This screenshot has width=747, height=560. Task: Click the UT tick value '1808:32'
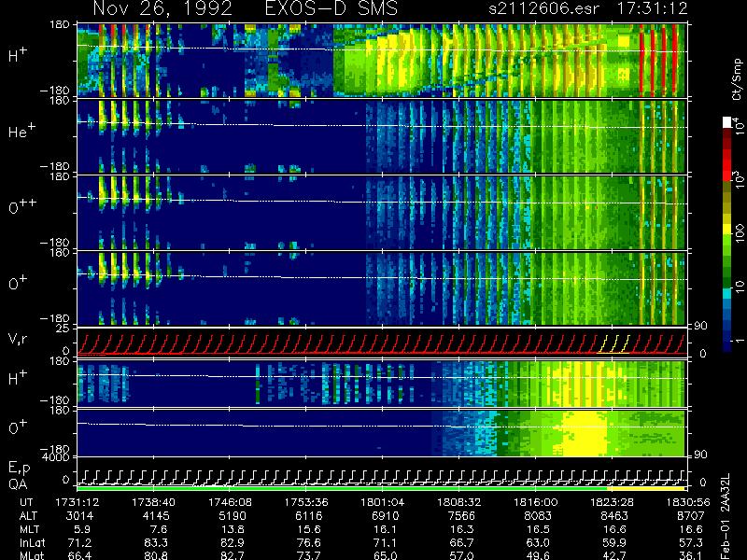[458, 502]
